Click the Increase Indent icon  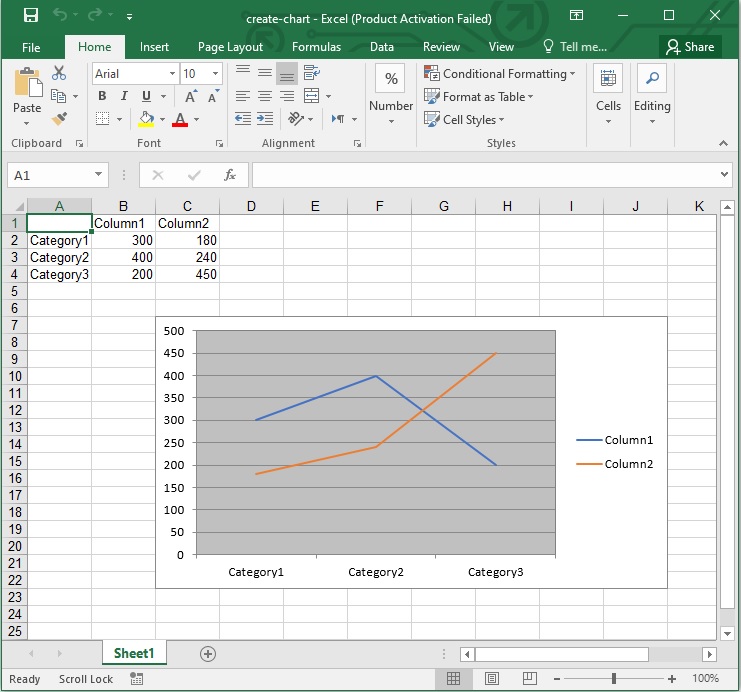click(x=265, y=119)
